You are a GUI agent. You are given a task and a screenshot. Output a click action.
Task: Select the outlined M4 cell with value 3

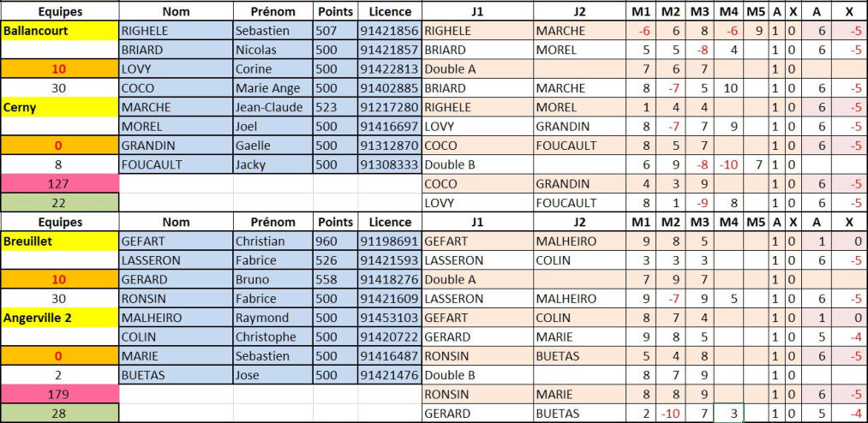pos(729,414)
